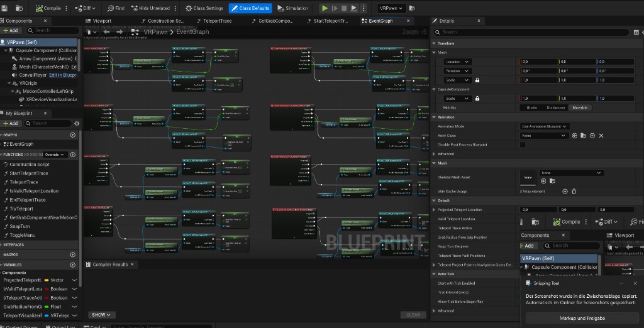
Task: Toggle visibility eye of bValidTeleportLocation Boolean variable
Action: (74, 289)
